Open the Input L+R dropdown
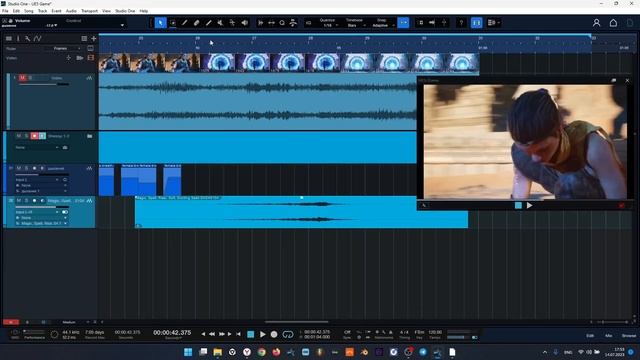 point(37,212)
